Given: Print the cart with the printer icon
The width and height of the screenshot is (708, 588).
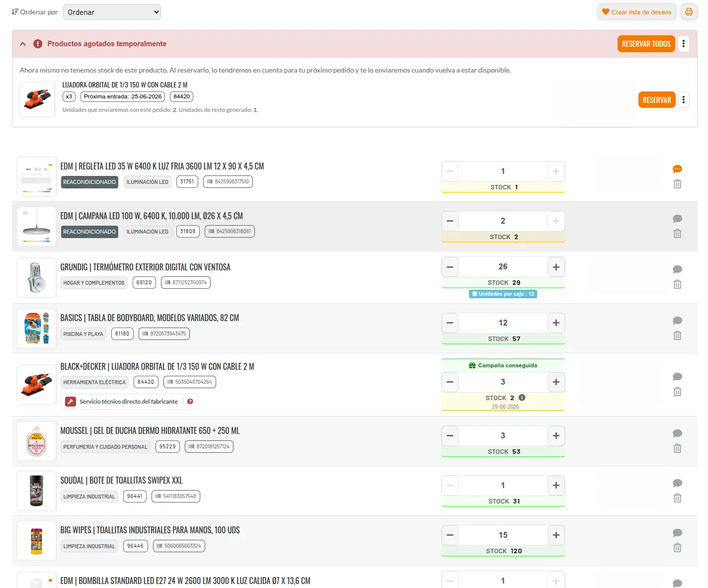Looking at the screenshot, I should [x=689, y=12].
